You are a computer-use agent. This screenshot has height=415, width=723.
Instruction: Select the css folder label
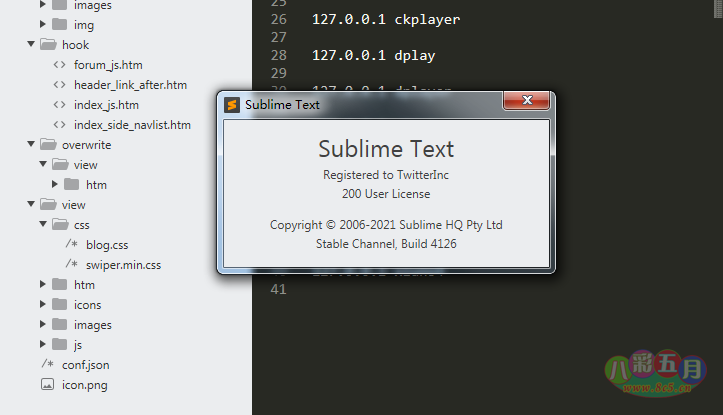point(82,225)
